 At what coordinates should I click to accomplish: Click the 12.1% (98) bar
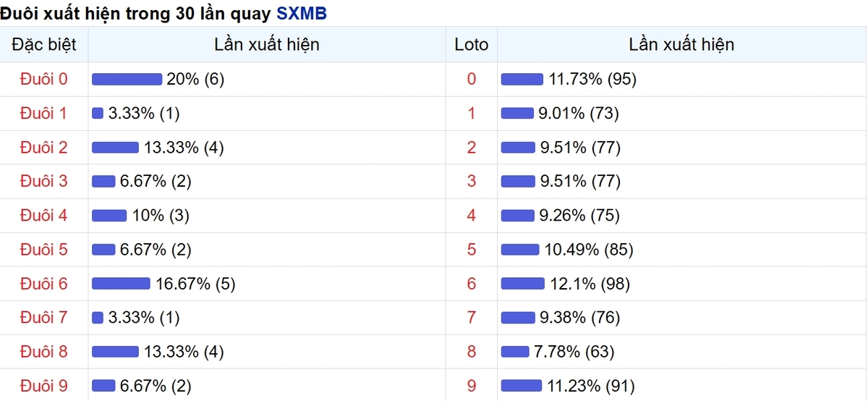tap(523, 284)
